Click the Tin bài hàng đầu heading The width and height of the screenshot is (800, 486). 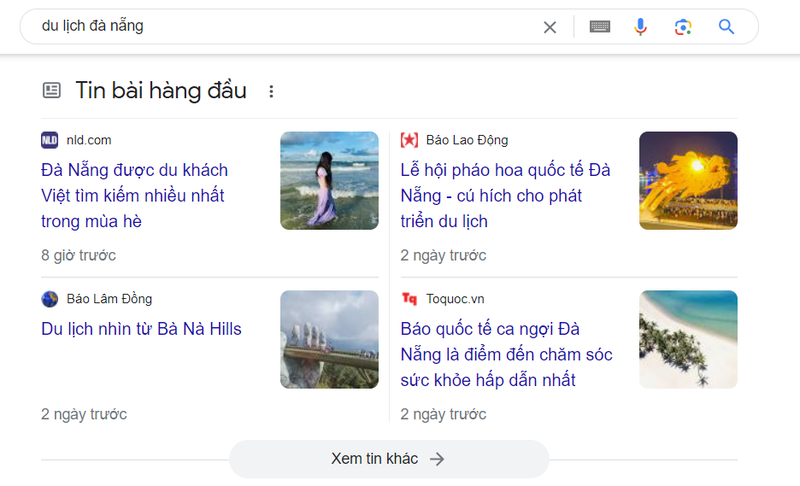point(161,91)
